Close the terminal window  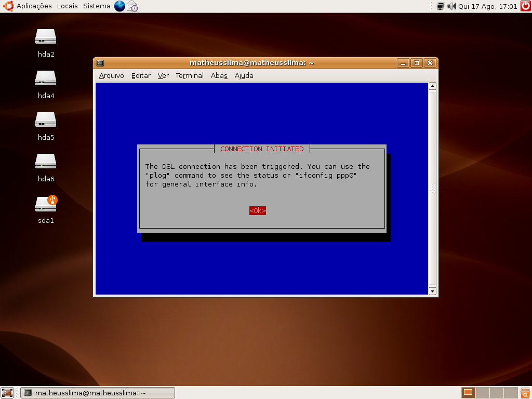point(430,63)
